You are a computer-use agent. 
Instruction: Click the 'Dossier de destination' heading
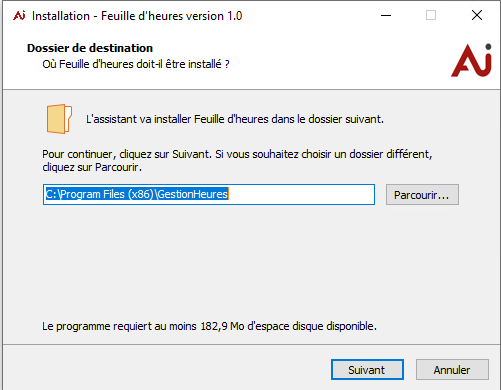(x=90, y=48)
